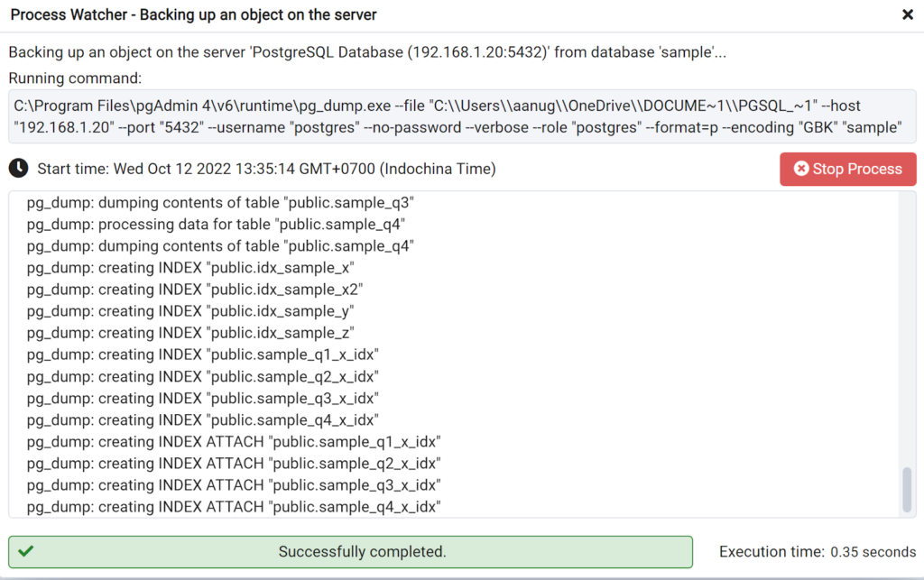The height and width of the screenshot is (580, 924).
Task: Click the stop icon inside Stop Process button
Action: click(802, 168)
